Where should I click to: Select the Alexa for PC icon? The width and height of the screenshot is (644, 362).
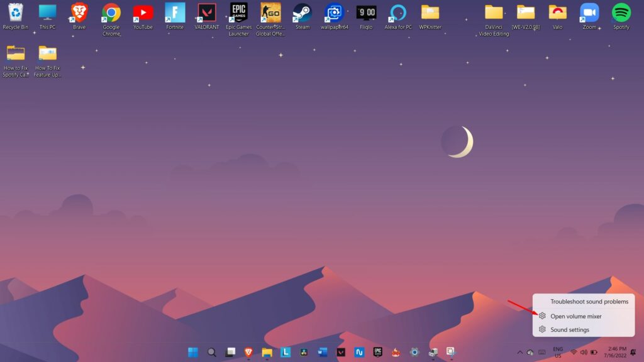[397, 13]
